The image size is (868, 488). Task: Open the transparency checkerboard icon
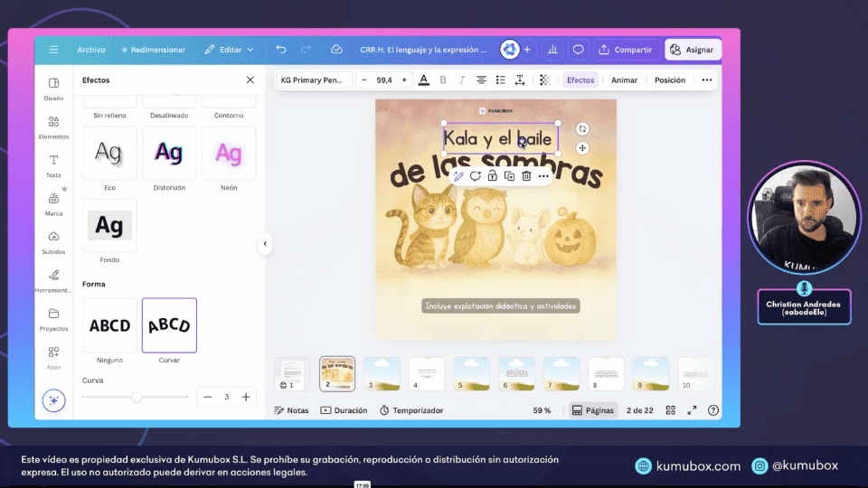click(544, 80)
